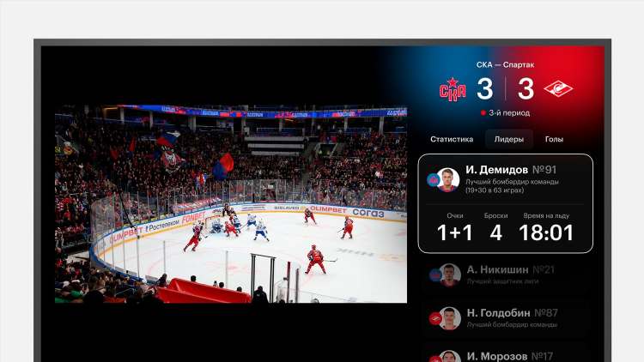This screenshot has width=644, height=362.
Task: Select the Лидеры tab
Action: click(509, 139)
